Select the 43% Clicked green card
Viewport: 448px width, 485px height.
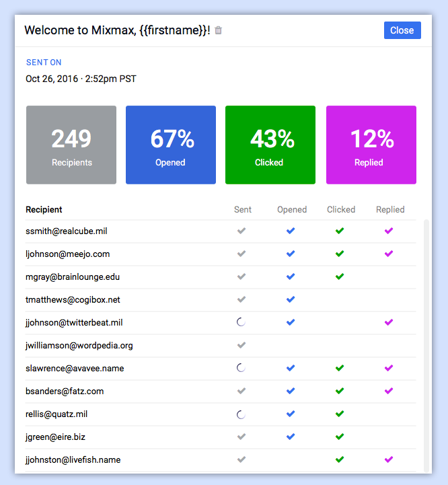pyautogui.click(x=270, y=145)
